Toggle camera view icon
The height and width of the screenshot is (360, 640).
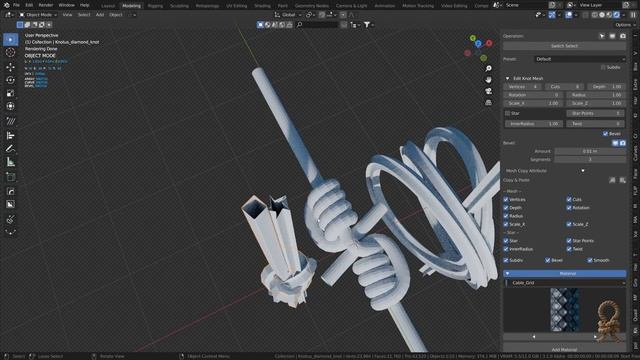488,91
